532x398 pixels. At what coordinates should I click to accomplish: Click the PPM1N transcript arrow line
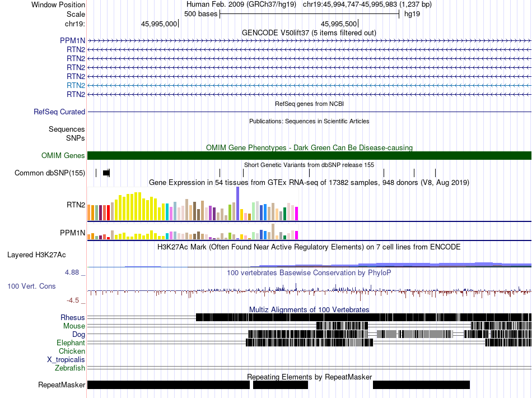[309, 41]
